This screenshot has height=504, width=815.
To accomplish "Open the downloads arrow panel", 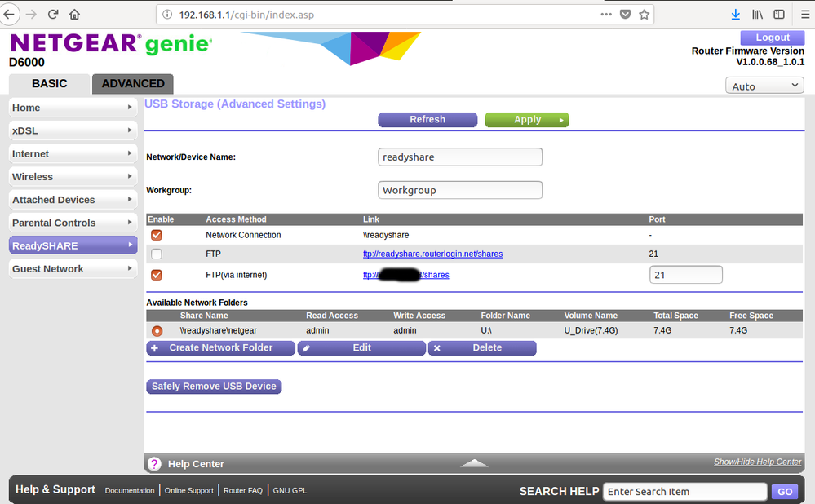I will click(736, 15).
